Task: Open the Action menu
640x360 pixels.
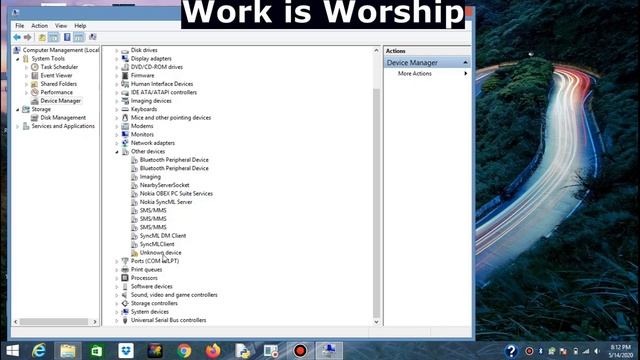Action: (40, 26)
